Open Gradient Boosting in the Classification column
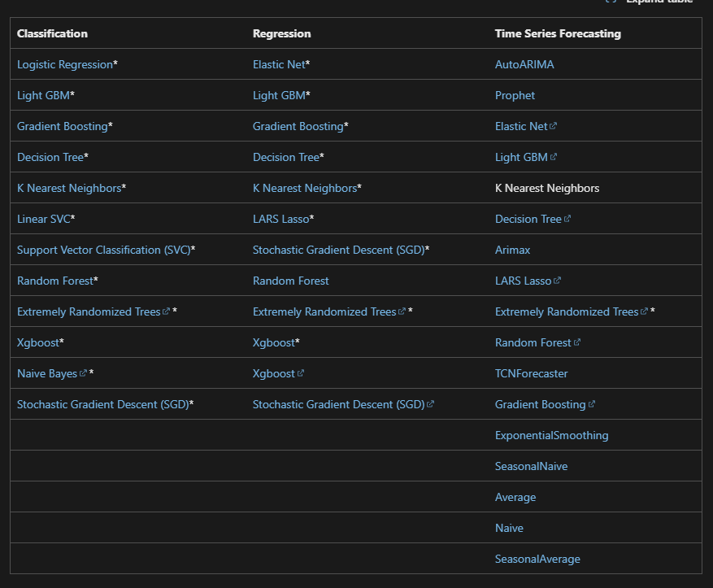This screenshot has width=713, height=588. click(63, 126)
